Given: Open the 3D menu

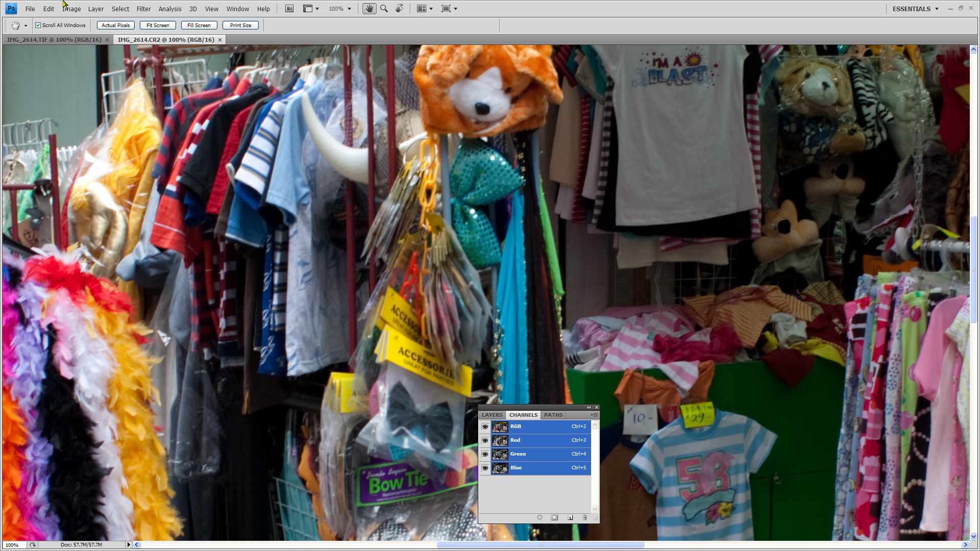Looking at the screenshot, I should tap(193, 9).
